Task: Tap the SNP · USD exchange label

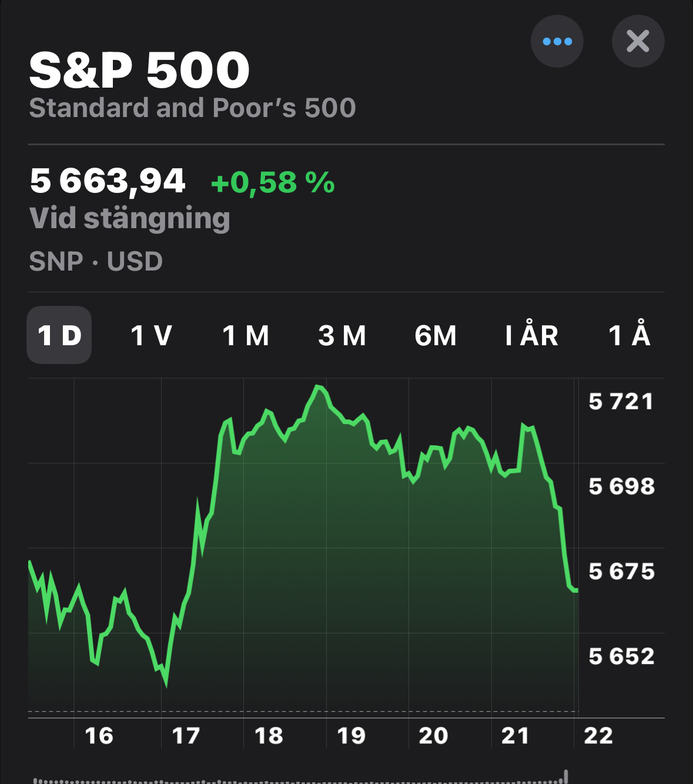Action: (x=96, y=261)
